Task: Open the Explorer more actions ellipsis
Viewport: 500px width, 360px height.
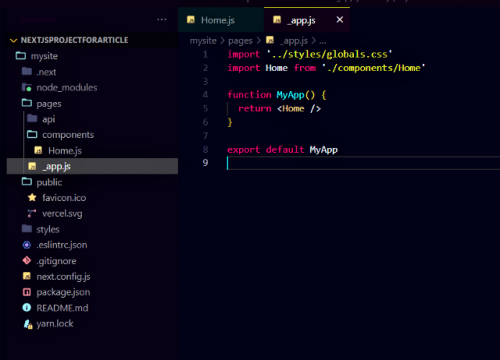Action: [x=162, y=20]
